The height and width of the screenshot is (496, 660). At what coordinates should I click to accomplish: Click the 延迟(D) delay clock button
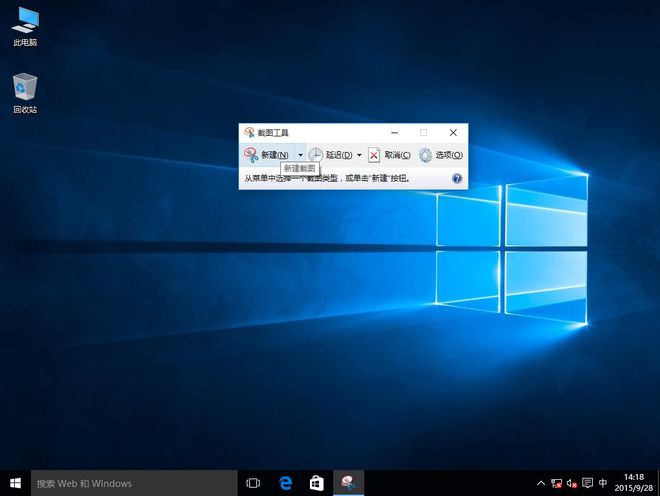point(331,155)
